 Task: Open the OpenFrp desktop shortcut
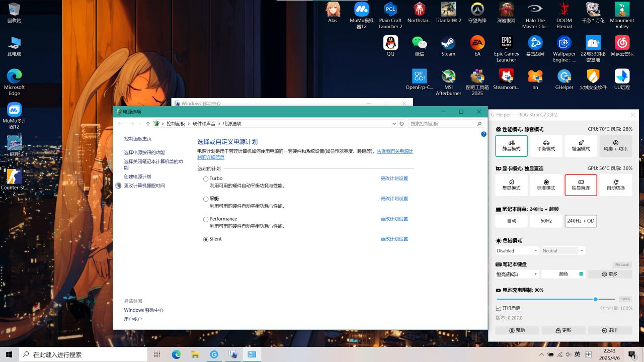[x=419, y=79]
